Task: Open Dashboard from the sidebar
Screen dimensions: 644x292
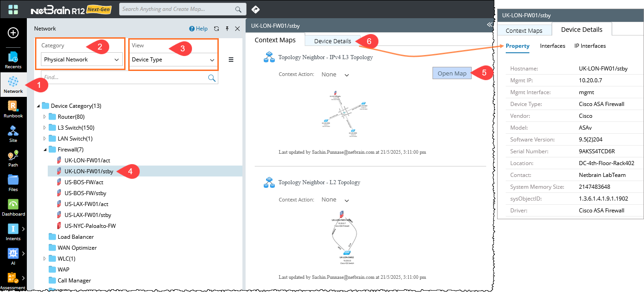Action: tap(13, 207)
